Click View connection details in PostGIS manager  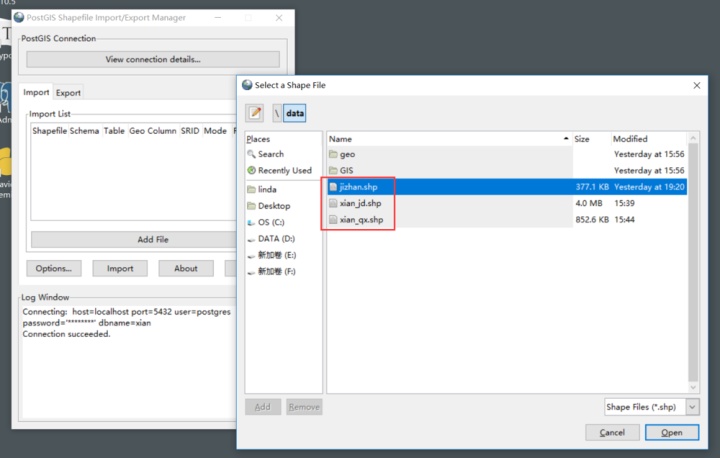pyautogui.click(x=153, y=59)
